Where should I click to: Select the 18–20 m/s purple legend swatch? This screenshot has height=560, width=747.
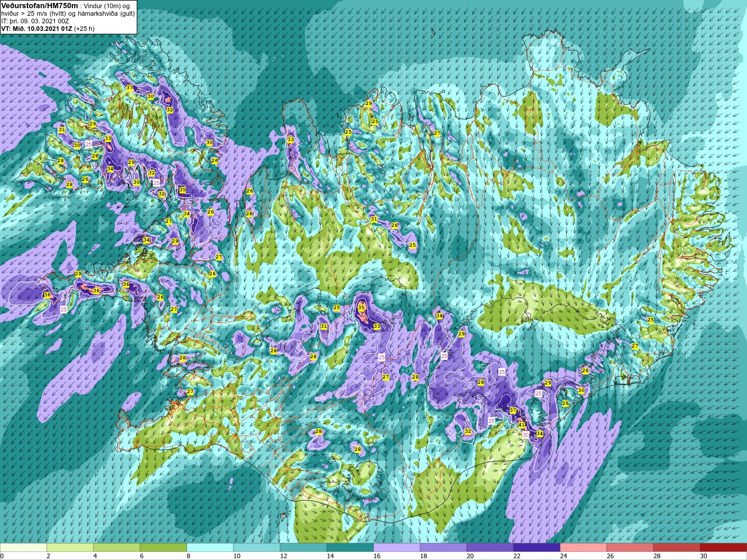coord(444,548)
